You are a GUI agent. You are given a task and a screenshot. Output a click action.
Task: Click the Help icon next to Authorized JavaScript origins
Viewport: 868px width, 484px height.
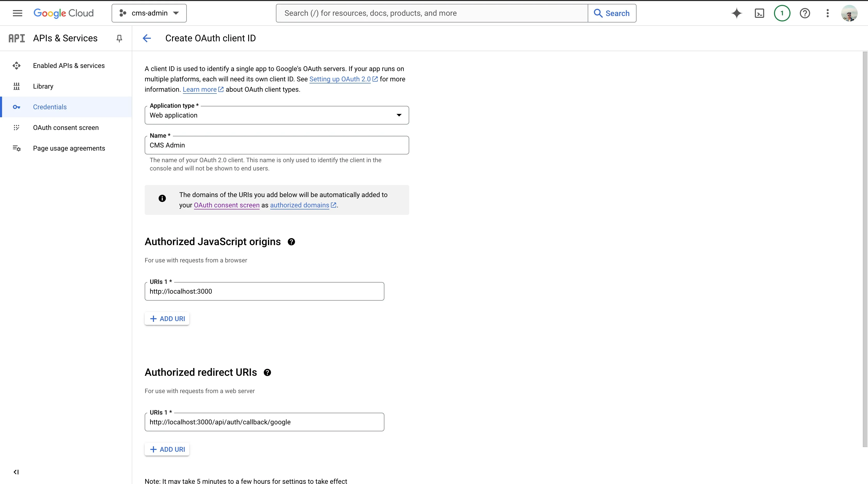pyautogui.click(x=291, y=241)
